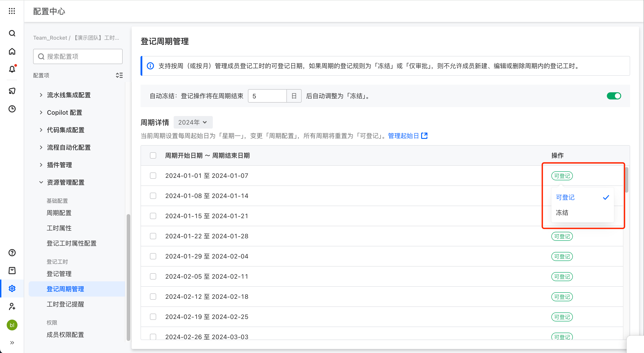Click the clock icon in left rail

[x=12, y=109]
